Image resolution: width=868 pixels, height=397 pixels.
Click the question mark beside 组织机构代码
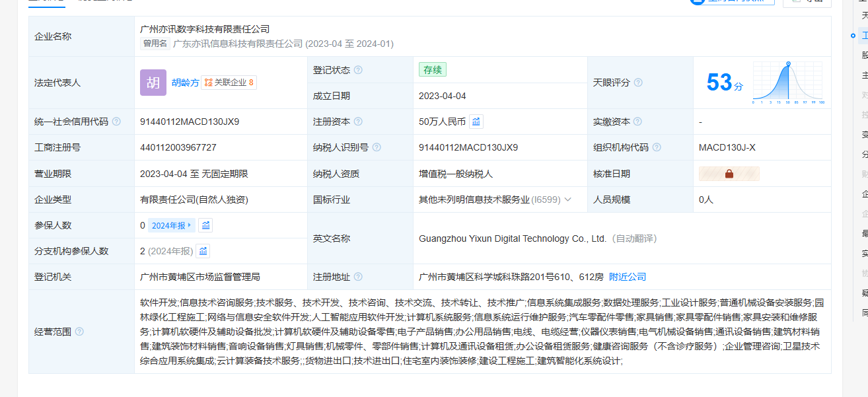click(657, 147)
